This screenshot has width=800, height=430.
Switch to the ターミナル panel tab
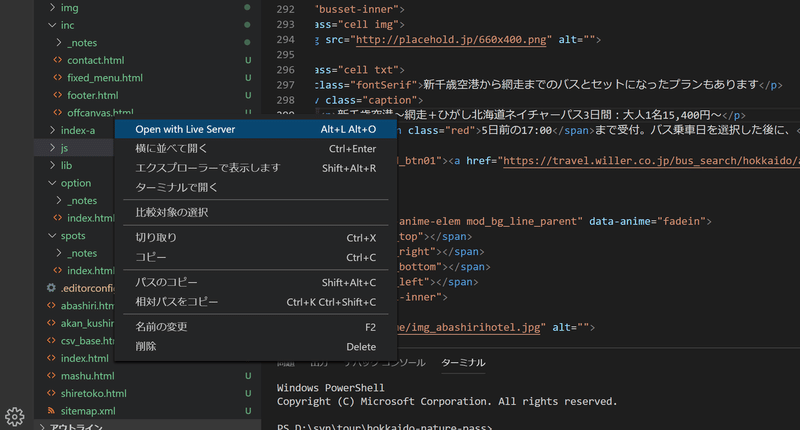(x=463, y=362)
